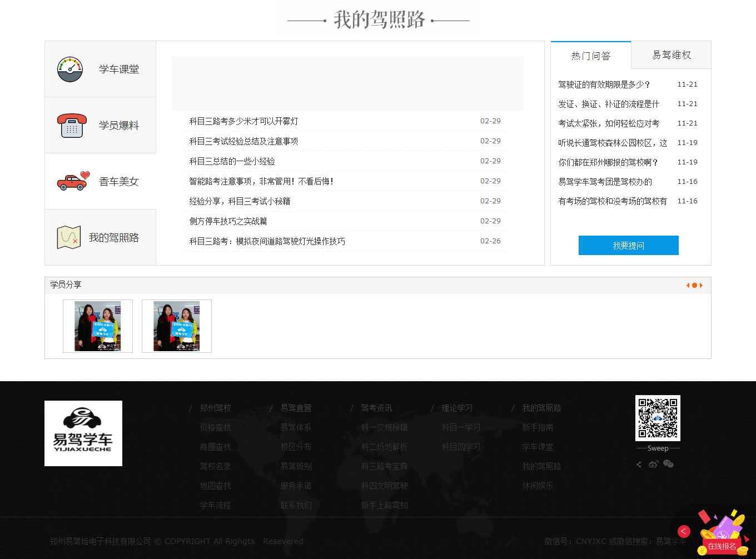Open the first student photo in 学员分享
Screen dimensions: 756x559
pyautogui.click(x=97, y=326)
